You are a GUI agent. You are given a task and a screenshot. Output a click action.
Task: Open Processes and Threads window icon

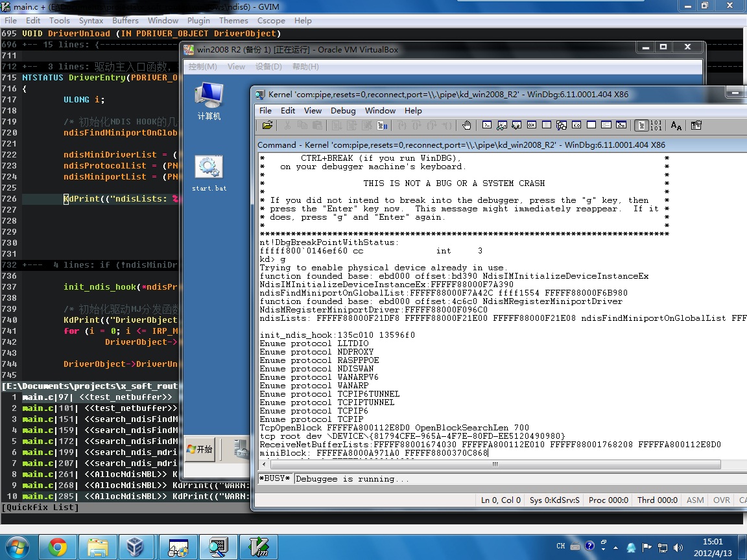tap(606, 125)
